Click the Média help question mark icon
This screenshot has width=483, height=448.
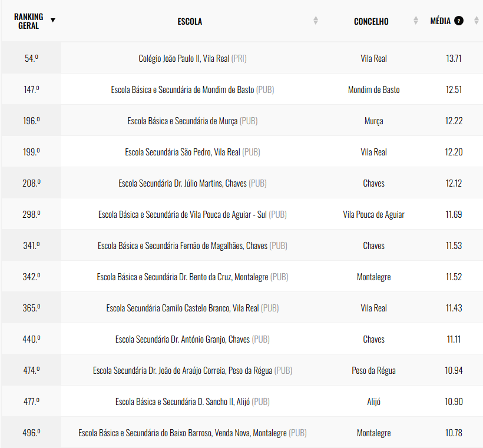click(x=459, y=21)
